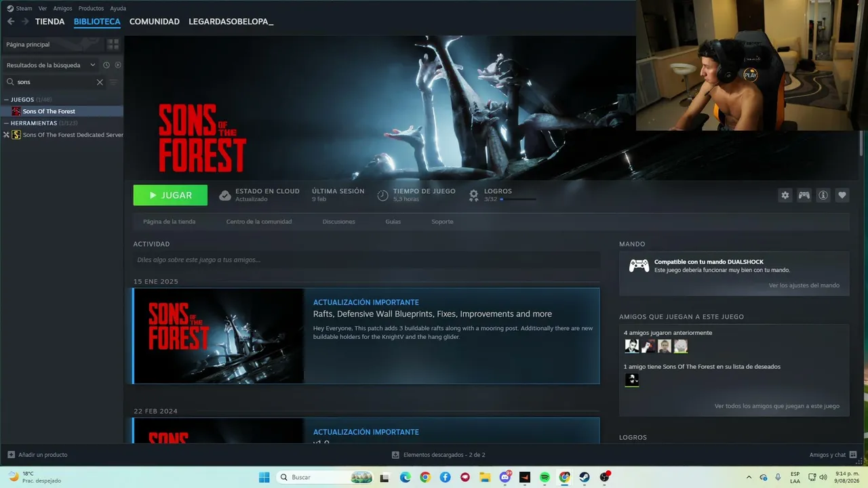Screen dimensions: 868x488
Task: Add Sons Of The Forest to favorites heart
Action: pos(842,195)
